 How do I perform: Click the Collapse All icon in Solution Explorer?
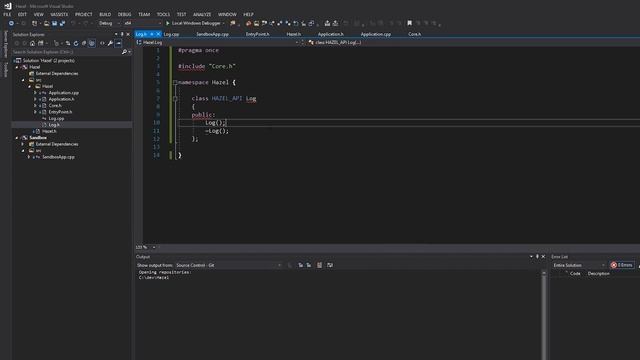84,43
